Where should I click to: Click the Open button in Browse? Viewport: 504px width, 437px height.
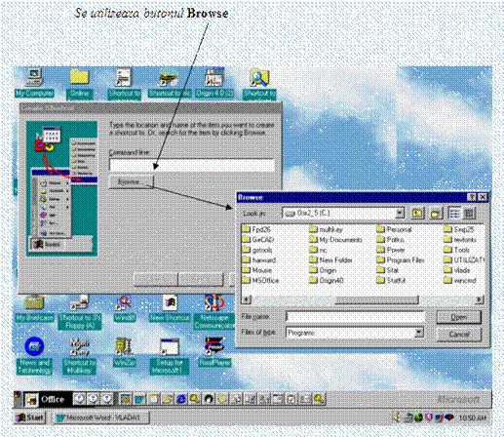pyautogui.click(x=458, y=317)
